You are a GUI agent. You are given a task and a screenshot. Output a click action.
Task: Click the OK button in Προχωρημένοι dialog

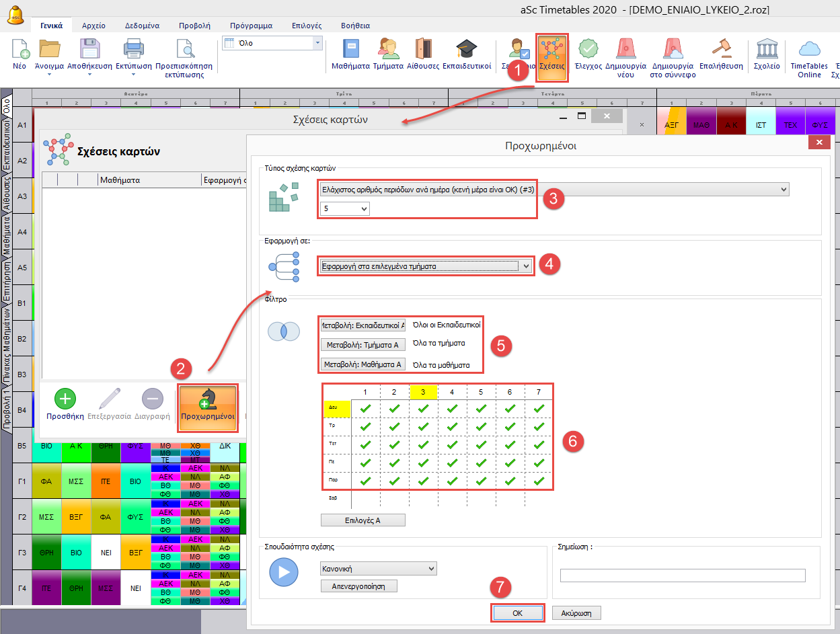click(517, 613)
